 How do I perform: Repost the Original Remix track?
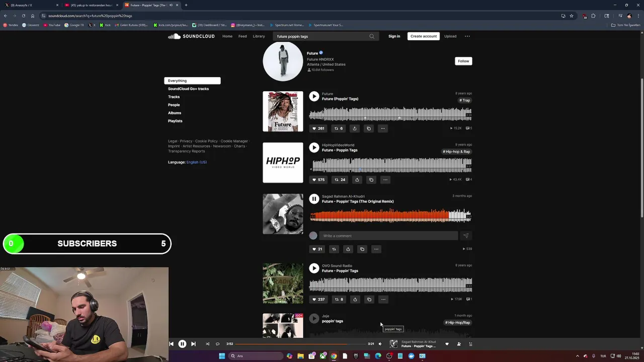pos(334,249)
